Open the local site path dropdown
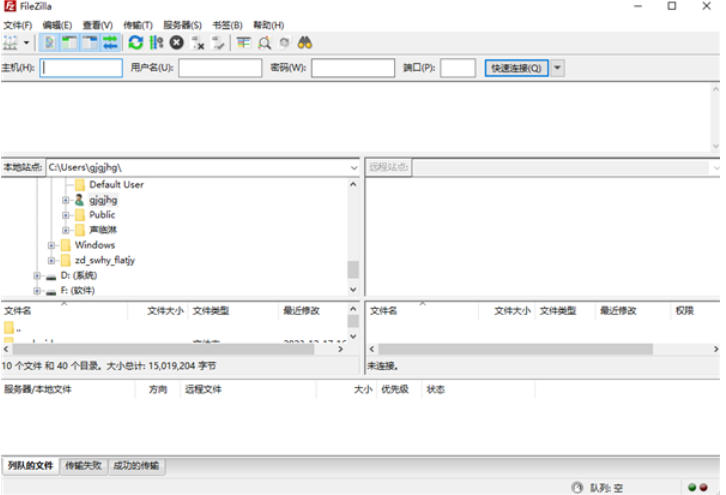This screenshot has height=495, width=726. pos(354,168)
